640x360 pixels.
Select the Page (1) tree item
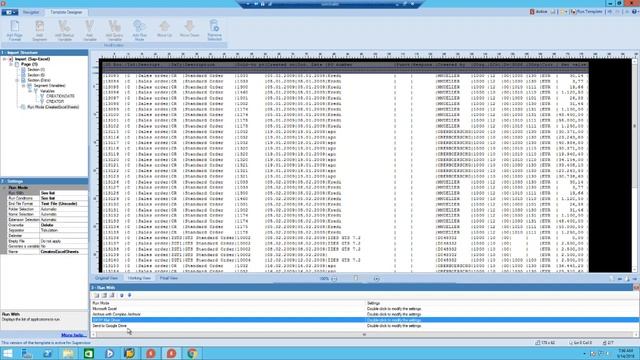tap(29, 64)
